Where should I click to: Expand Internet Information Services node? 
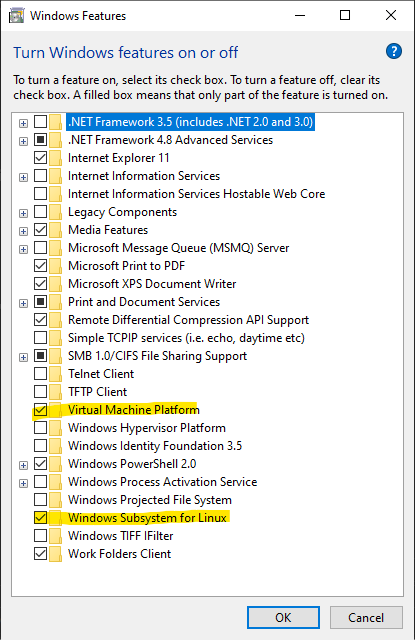point(24,177)
